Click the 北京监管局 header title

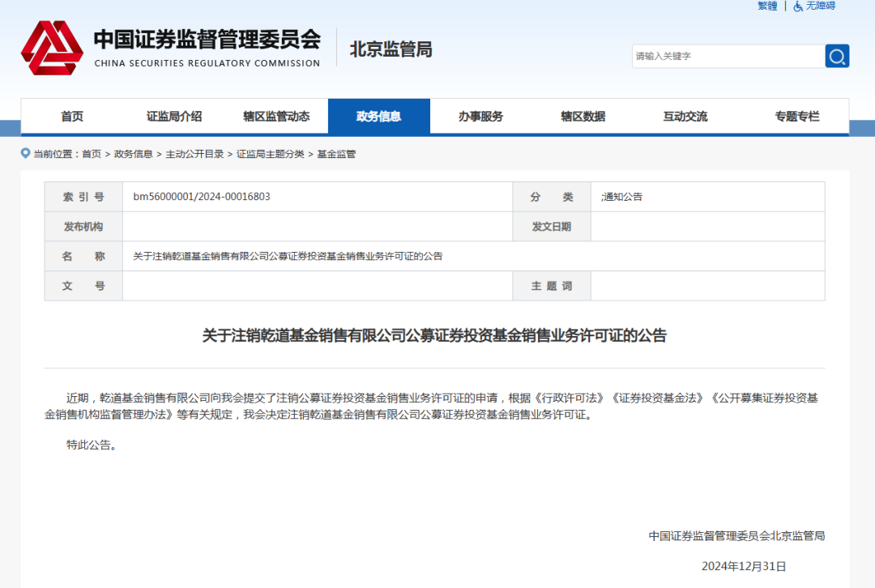pos(391,49)
